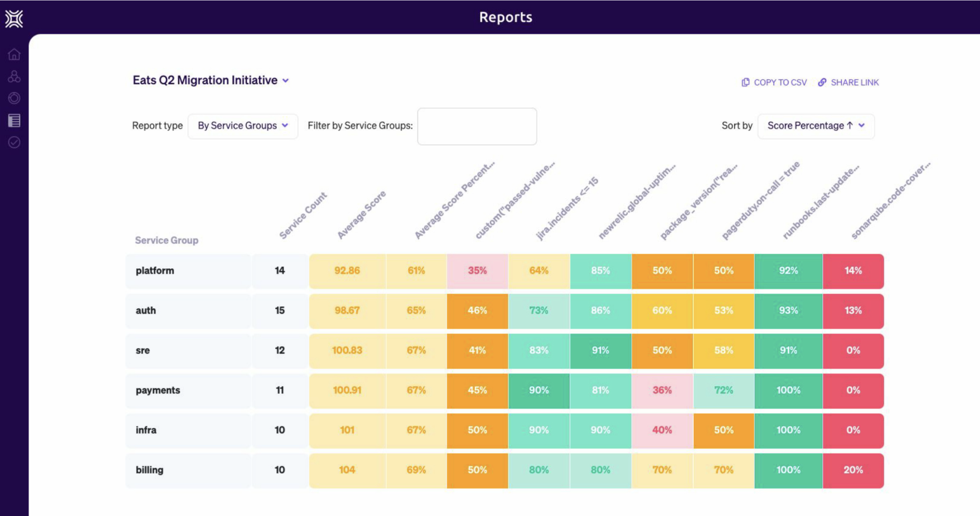The width and height of the screenshot is (980, 516).
Task: Click inside the Filter by Service Groups field
Action: 477,126
